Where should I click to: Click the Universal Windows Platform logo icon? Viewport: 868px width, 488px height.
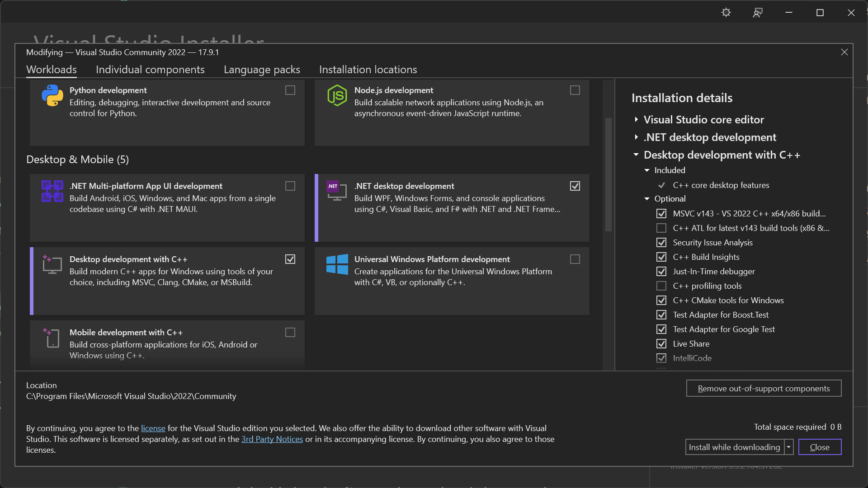pyautogui.click(x=337, y=264)
